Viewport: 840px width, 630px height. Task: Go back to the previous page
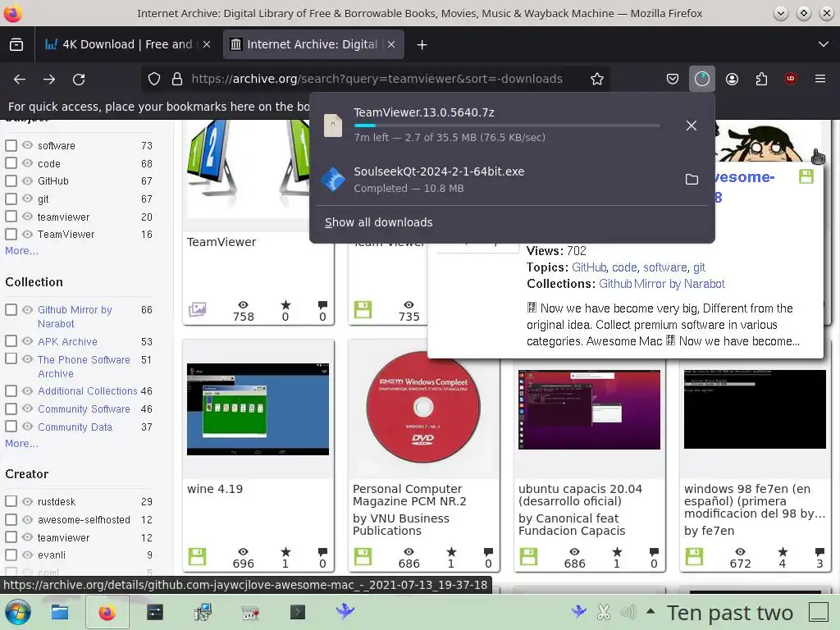[20, 80]
